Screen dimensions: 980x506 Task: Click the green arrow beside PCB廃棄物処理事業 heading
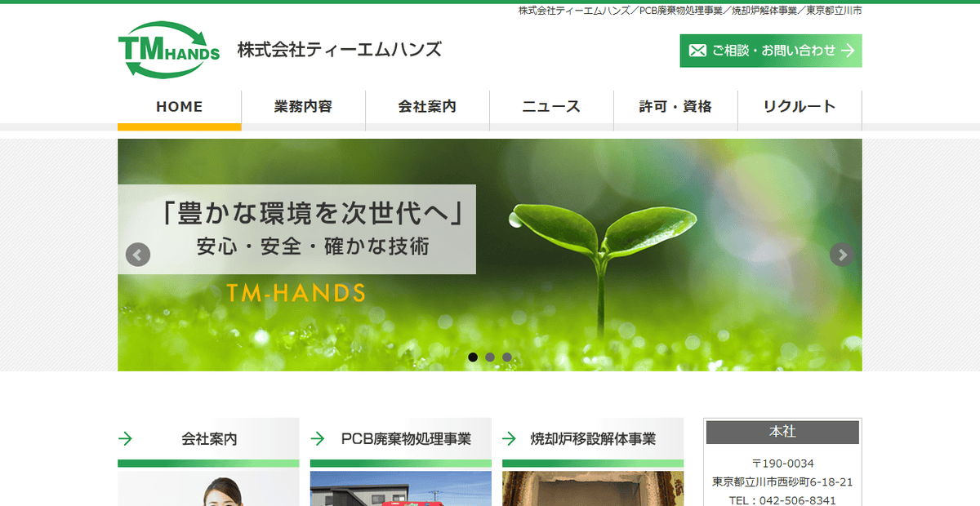pyautogui.click(x=318, y=438)
